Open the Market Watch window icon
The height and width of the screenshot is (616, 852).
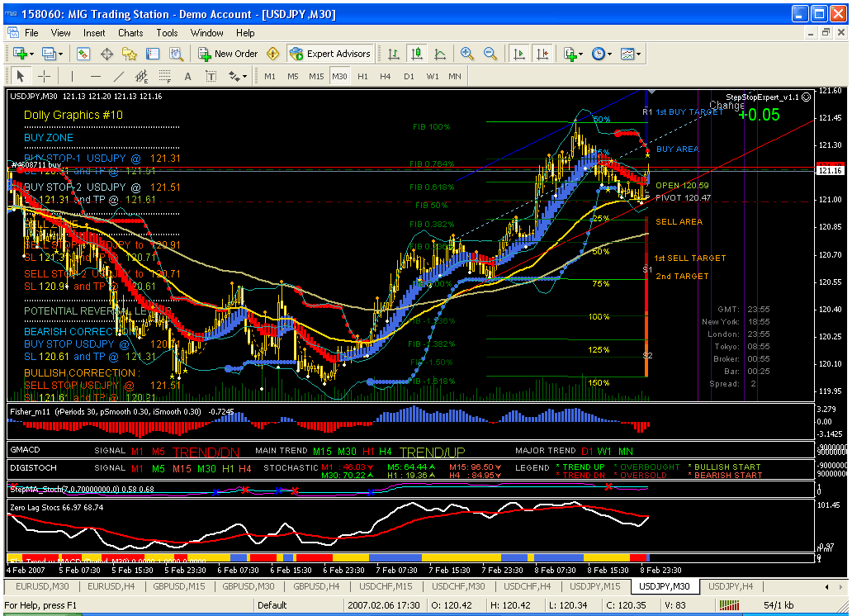click(x=83, y=54)
